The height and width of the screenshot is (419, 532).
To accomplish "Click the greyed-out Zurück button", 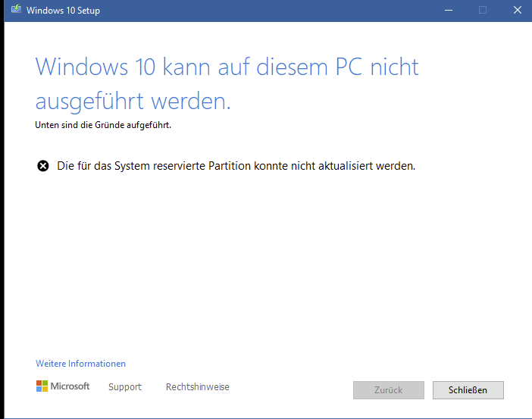I will point(389,389).
